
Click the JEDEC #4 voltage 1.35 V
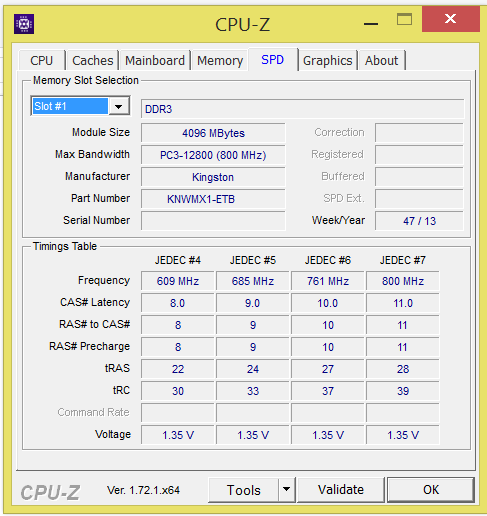(178, 435)
